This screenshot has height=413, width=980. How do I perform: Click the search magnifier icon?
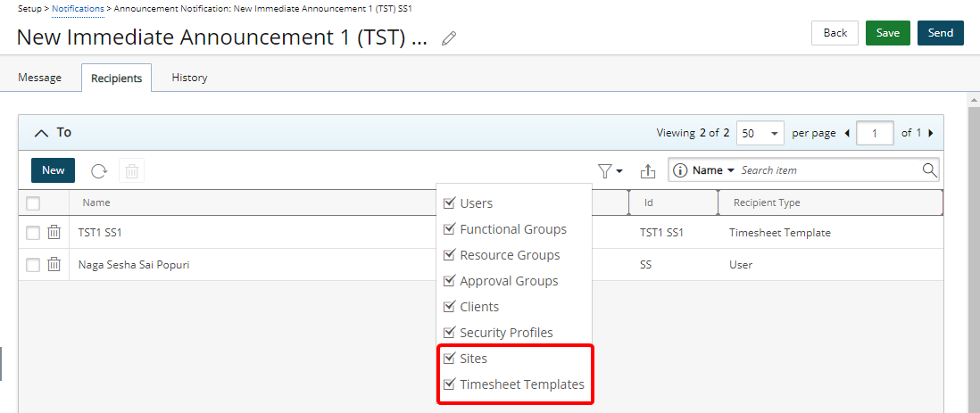point(929,170)
